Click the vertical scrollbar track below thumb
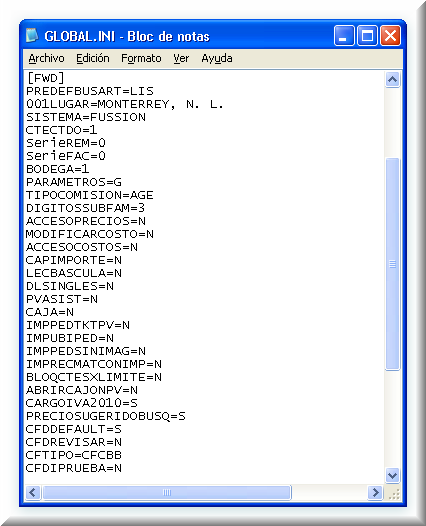The image size is (426, 526). (x=392, y=419)
